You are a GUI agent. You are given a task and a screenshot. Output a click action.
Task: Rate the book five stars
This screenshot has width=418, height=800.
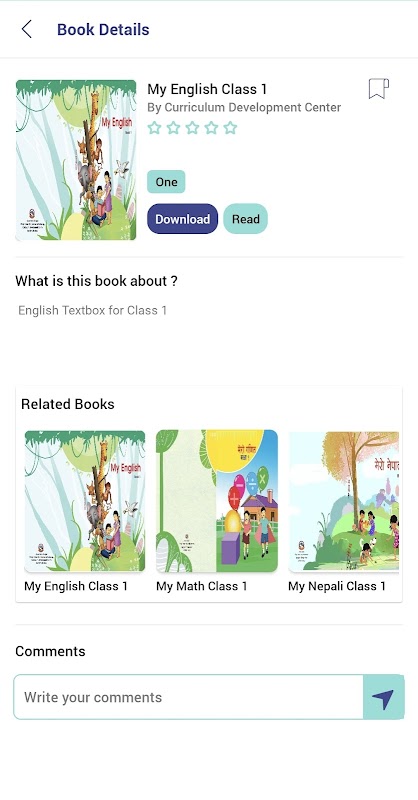click(230, 128)
